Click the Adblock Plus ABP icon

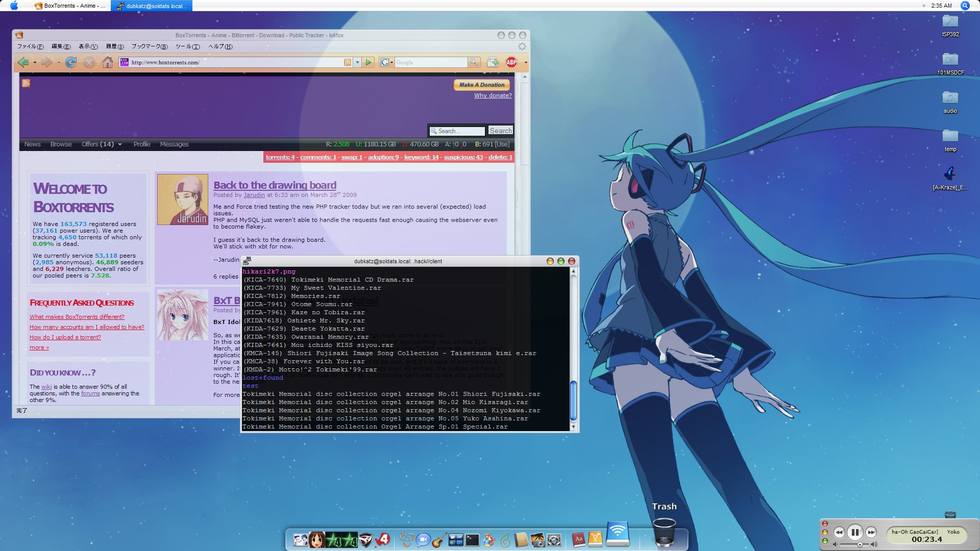click(x=511, y=62)
